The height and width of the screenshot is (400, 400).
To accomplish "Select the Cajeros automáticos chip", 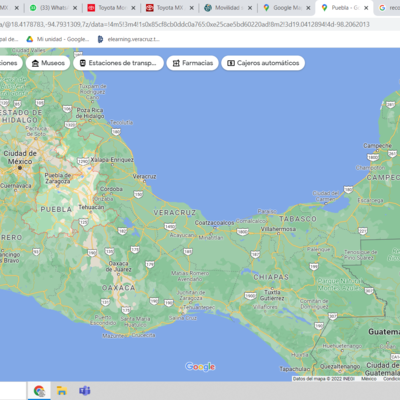I will (263, 63).
